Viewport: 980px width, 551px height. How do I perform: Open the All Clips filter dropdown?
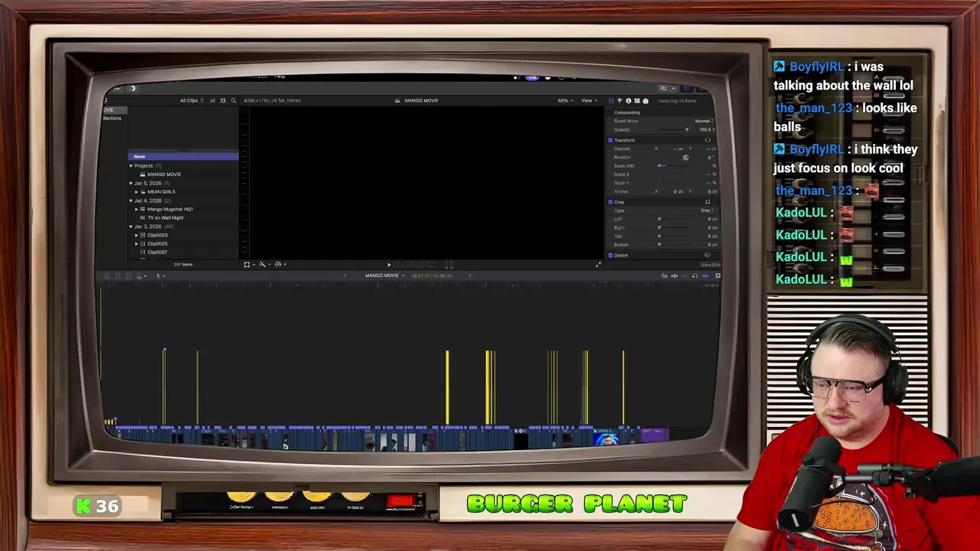[191, 100]
